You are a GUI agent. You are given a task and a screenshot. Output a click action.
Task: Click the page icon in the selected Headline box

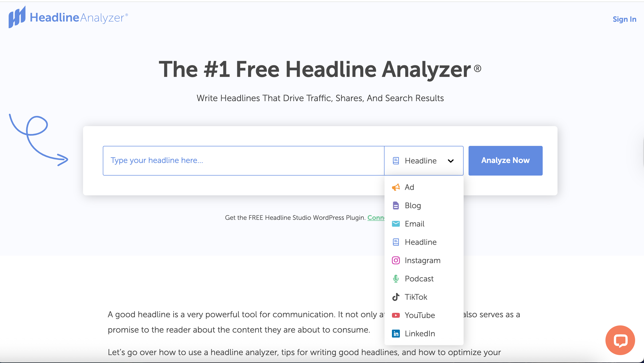point(396,161)
